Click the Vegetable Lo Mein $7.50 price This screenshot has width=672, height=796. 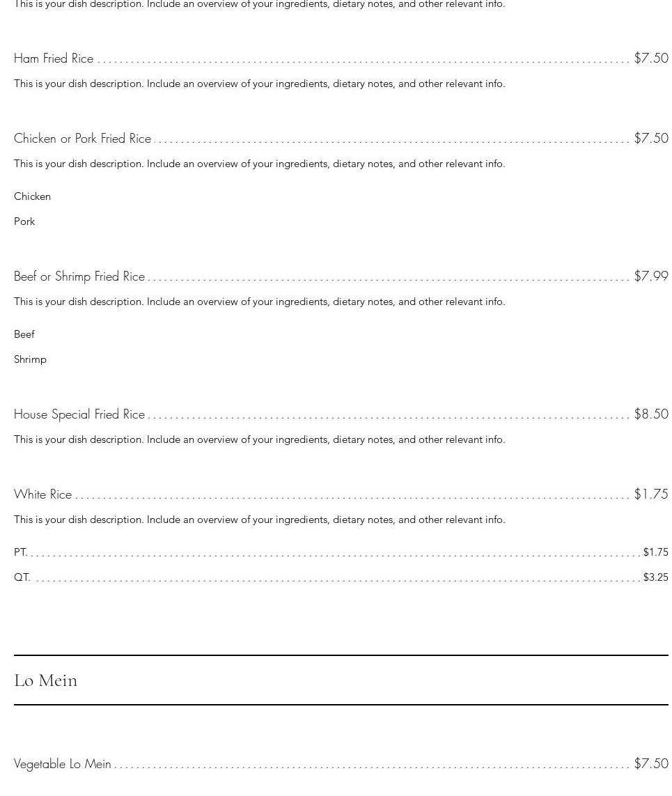tap(650, 764)
